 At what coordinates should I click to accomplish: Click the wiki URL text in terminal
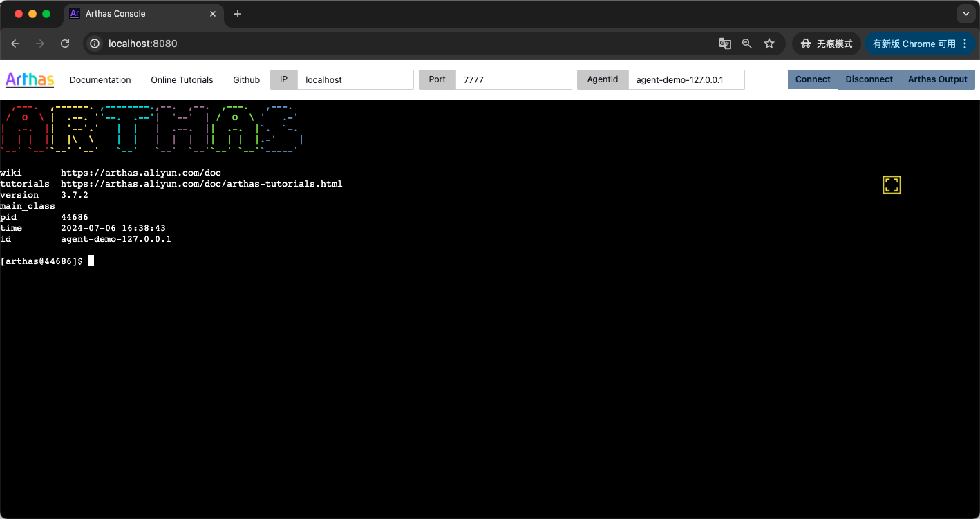click(x=141, y=173)
